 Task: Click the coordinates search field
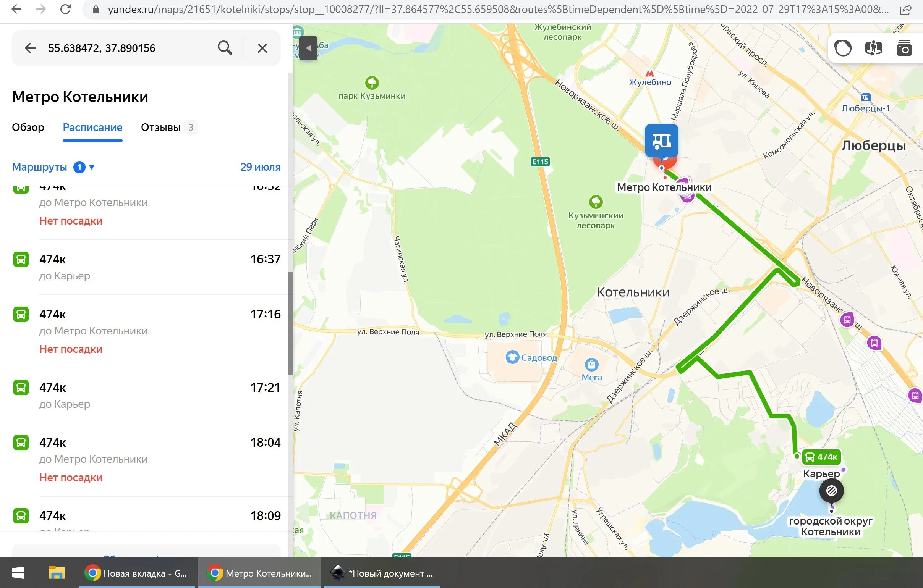126,48
